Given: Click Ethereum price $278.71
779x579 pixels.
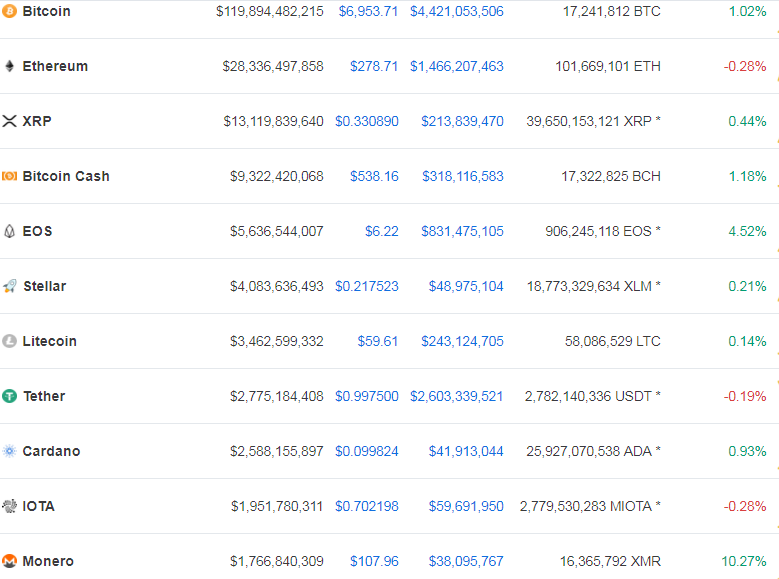Looking at the screenshot, I should click(x=374, y=66).
